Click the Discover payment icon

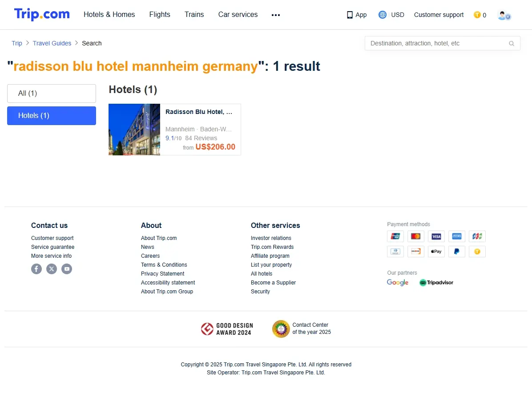click(x=415, y=252)
